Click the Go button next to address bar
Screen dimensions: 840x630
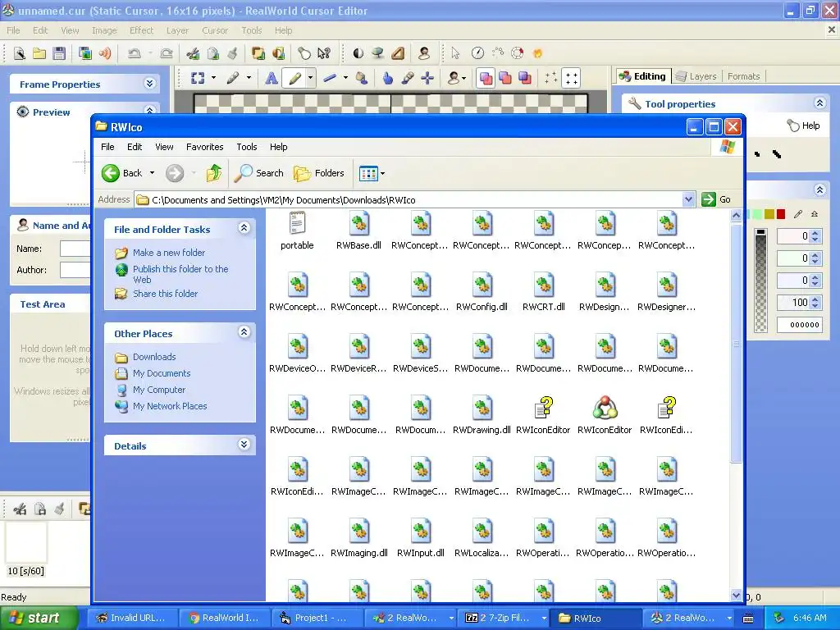pyautogui.click(x=716, y=199)
